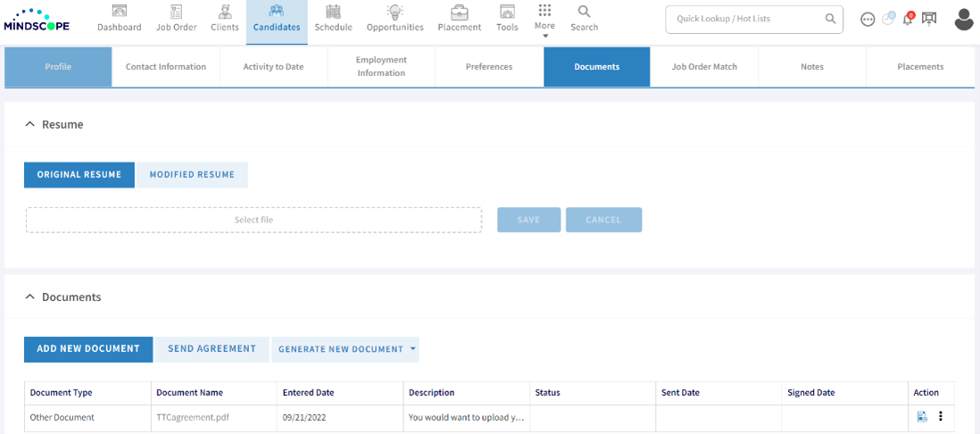Click the document icon for TTCagreement.pdf

[x=922, y=416]
